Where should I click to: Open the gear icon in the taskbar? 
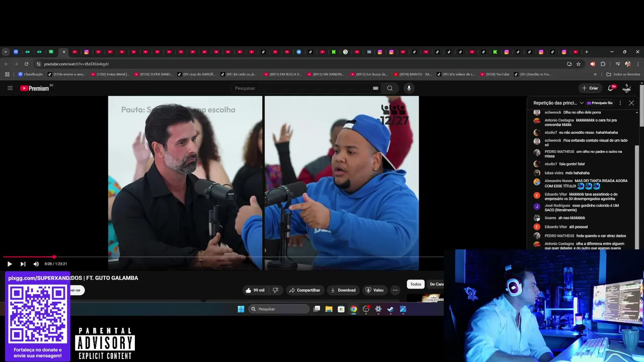click(378, 309)
